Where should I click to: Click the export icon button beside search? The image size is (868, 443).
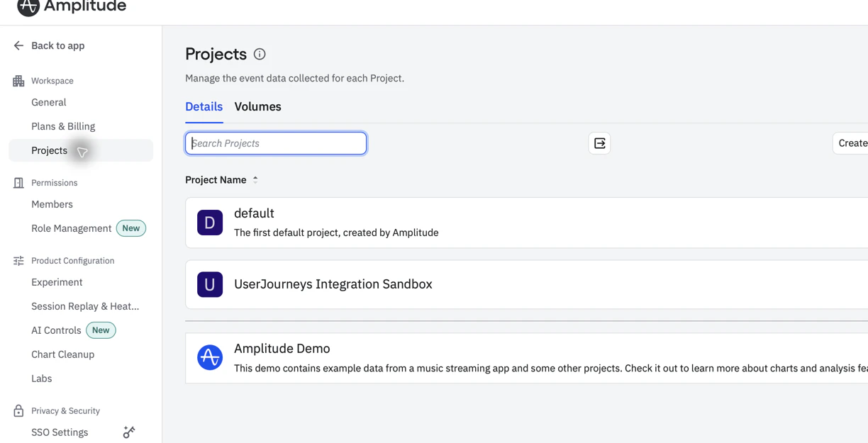(x=599, y=143)
